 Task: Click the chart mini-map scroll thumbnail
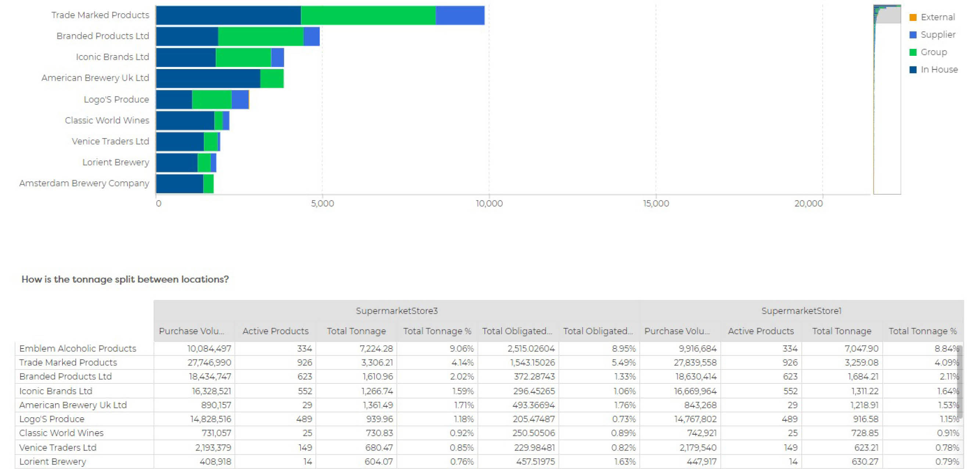coord(887,14)
